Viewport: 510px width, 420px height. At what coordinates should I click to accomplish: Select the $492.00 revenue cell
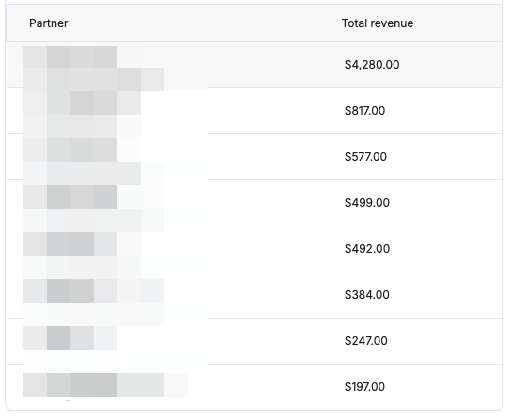coord(367,249)
